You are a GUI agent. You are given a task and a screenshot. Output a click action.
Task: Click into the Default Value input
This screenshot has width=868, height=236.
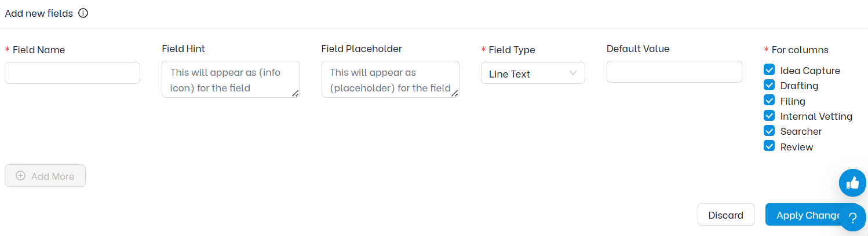pos(674,72)
